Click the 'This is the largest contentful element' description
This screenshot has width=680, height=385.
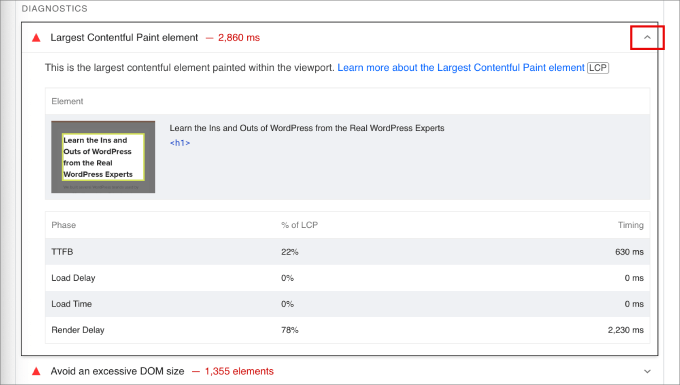190,68
